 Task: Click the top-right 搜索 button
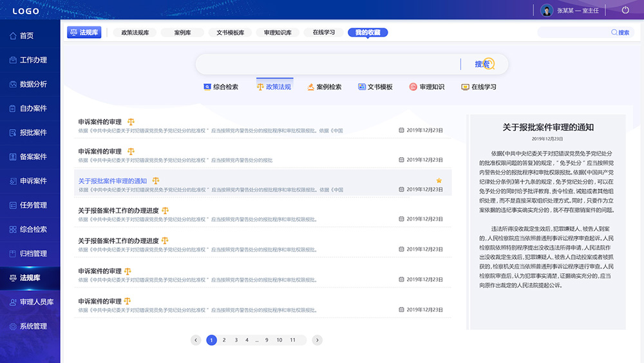pyautogui.click(x=620, y=32)
